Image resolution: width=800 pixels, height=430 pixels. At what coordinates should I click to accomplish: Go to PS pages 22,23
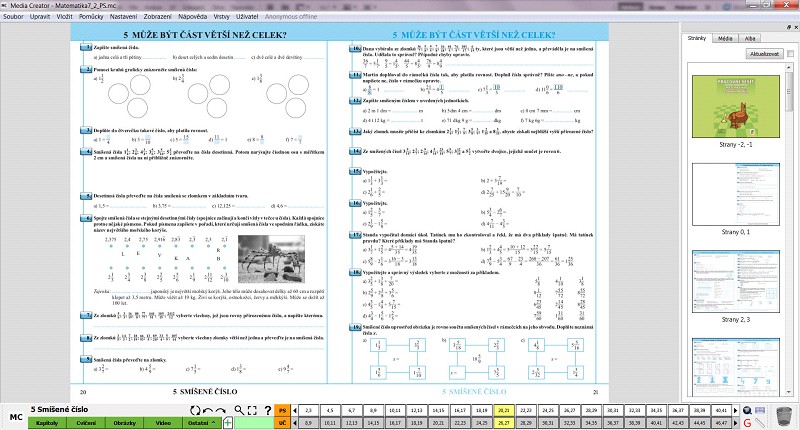click(x=526, y=410)
